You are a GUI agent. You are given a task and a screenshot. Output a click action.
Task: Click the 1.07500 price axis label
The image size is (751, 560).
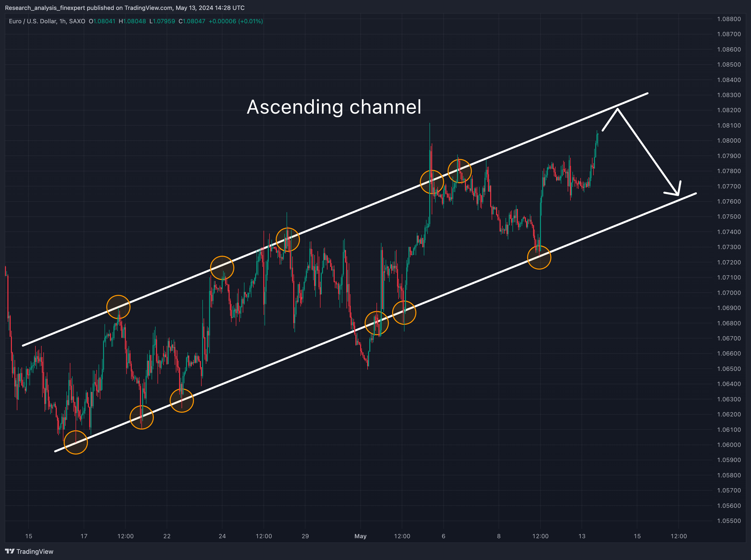click(x=729, y=217)
